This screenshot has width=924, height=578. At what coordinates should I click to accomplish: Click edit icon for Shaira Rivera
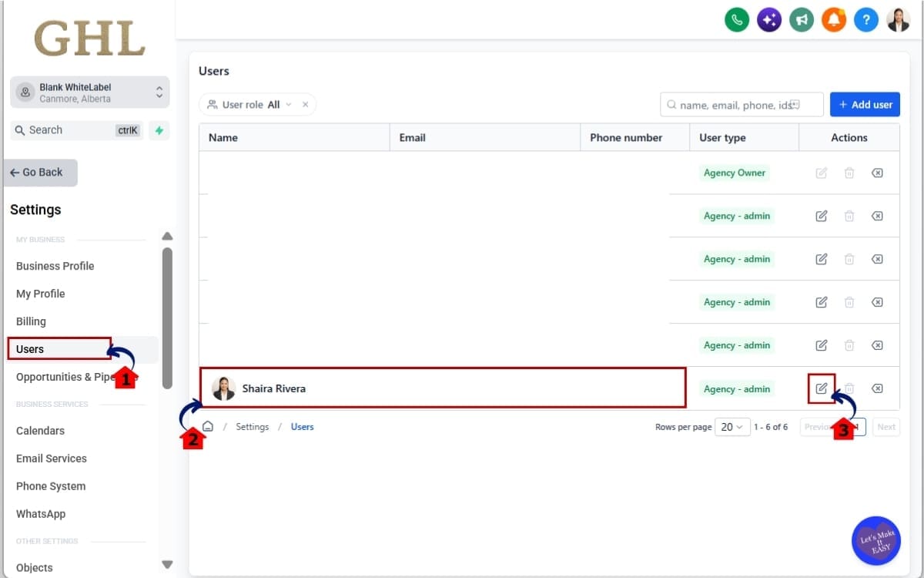[822, 388]
